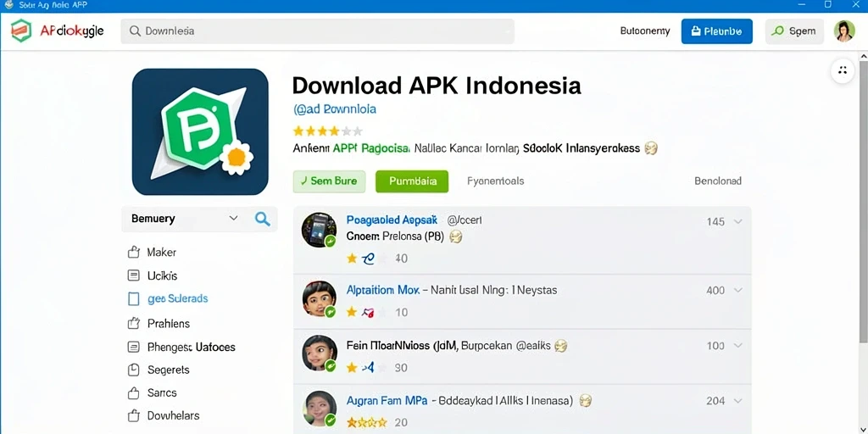Expand the chevron next to 400
Viewport: 868px width, 434px height.
point(737,290)
